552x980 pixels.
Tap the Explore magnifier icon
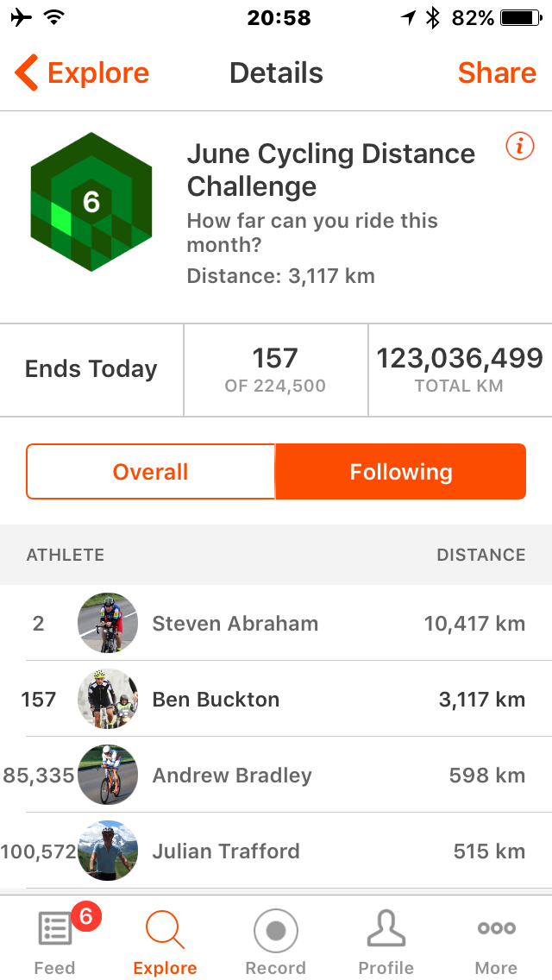pos(165,930)
